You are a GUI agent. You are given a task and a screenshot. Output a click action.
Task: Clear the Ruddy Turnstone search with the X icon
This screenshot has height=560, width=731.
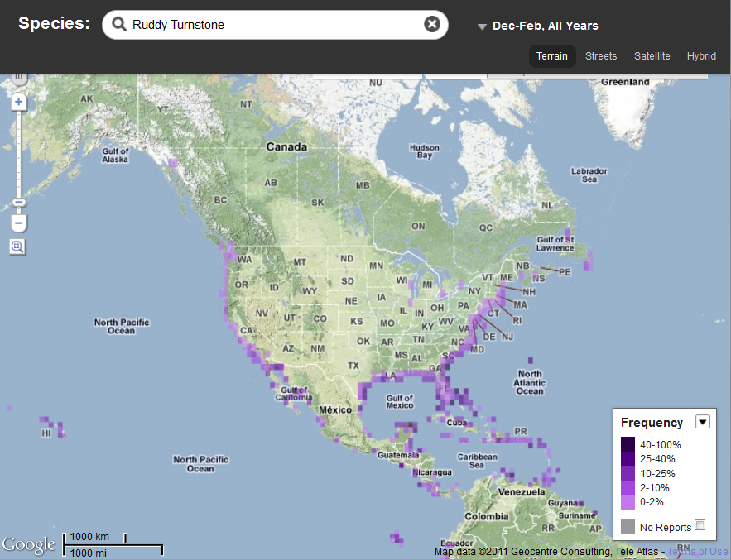pyautogui.click(x=432, y=24)
